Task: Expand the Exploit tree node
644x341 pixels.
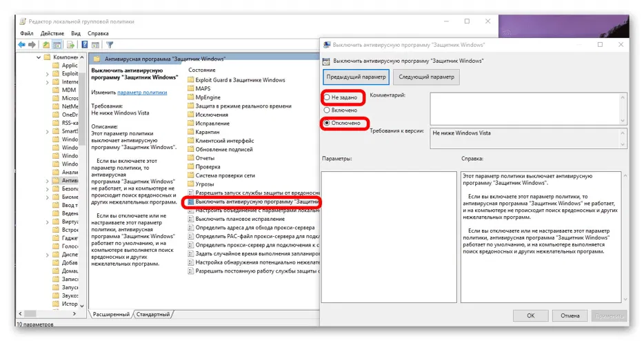Action: pos(48,74)
